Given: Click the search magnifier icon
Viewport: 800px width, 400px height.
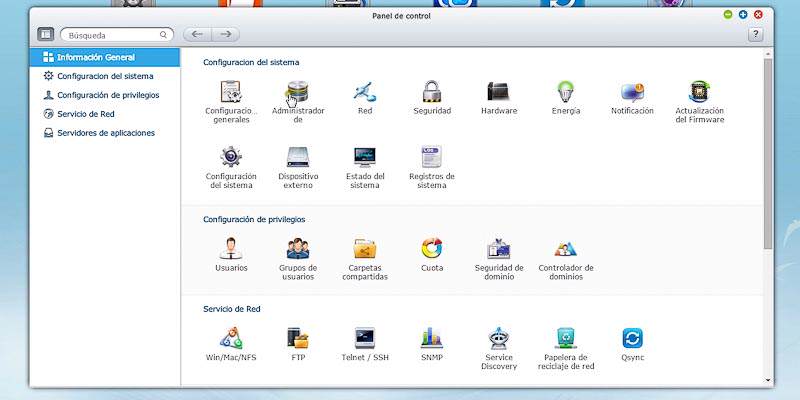Looking at the screenshot, I should coord(163,35).
